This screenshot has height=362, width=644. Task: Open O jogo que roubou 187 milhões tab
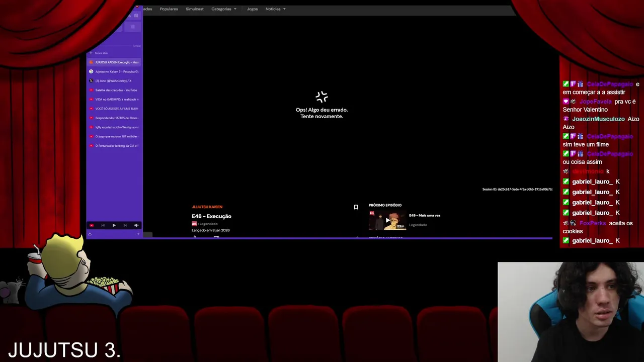tap(114, 136)
